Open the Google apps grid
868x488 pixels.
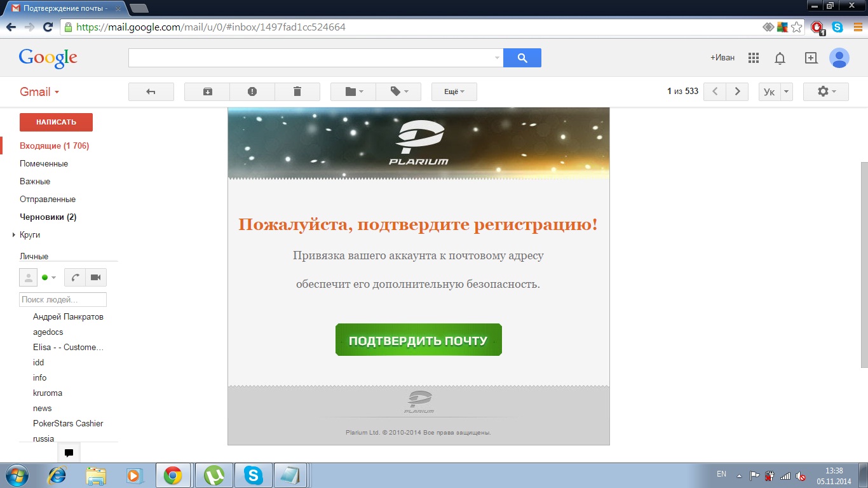tap(754, 58)
